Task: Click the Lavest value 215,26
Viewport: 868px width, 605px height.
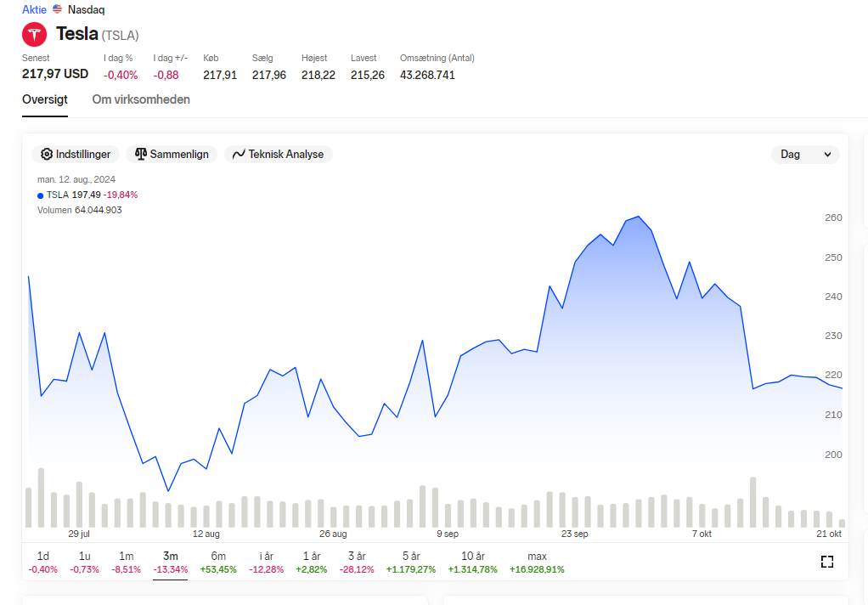Action: pos(368,75)
